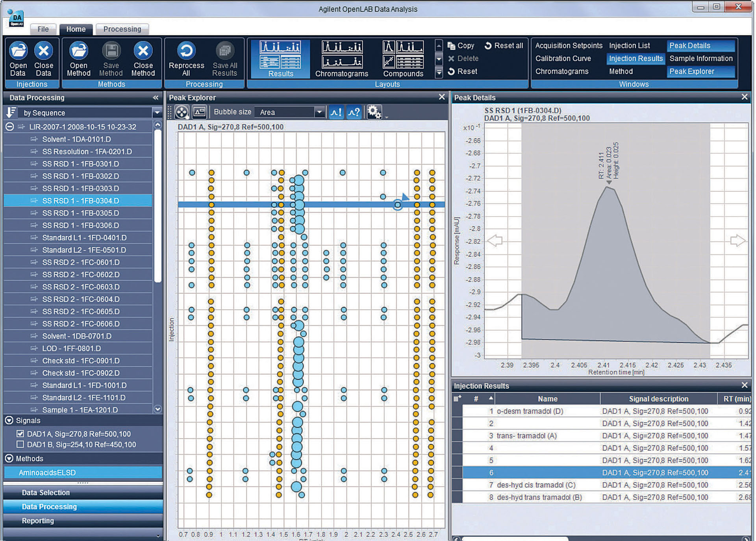756x541 pixels.
Task: Open Peak Explorer toolbar overflow arrow
Action: point(387,117)
